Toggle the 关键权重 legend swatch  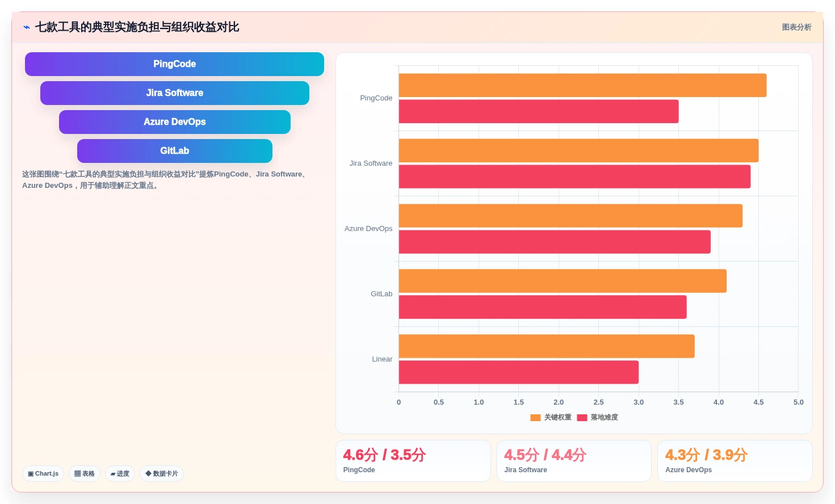coord(535,417)
